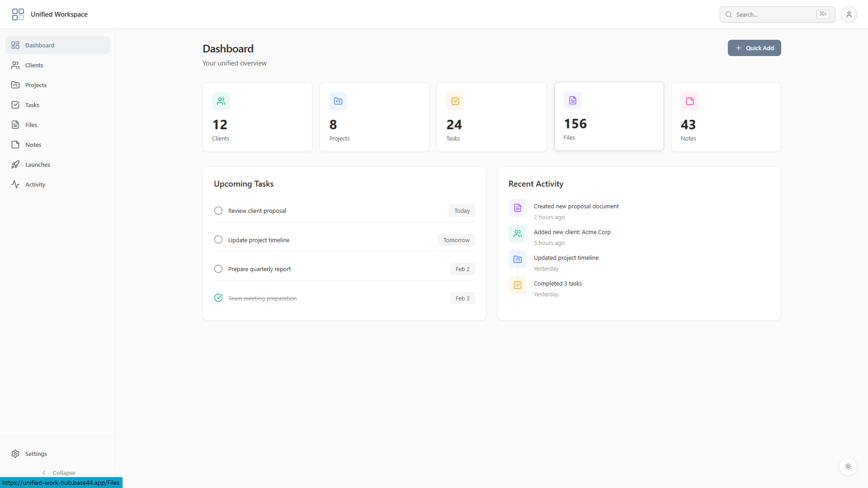Click the Projects folder icon in sidebar

(15, 85)
